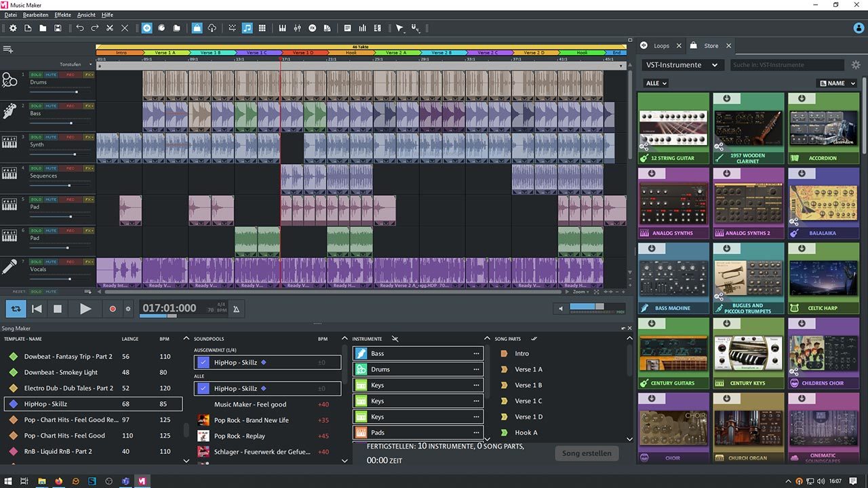Toggle MUTE on the Bass track

52,105
